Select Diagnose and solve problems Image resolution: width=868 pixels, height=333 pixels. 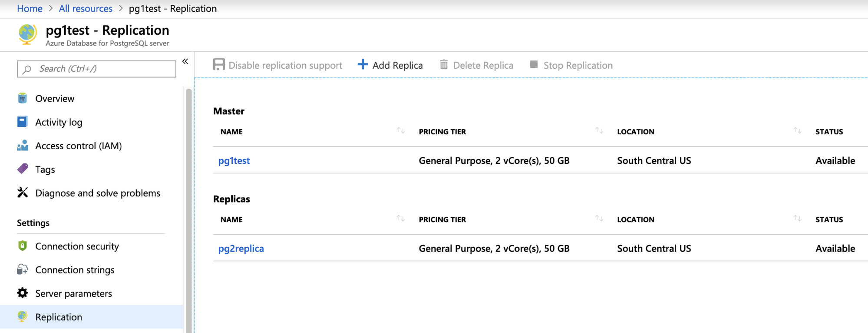98,193
